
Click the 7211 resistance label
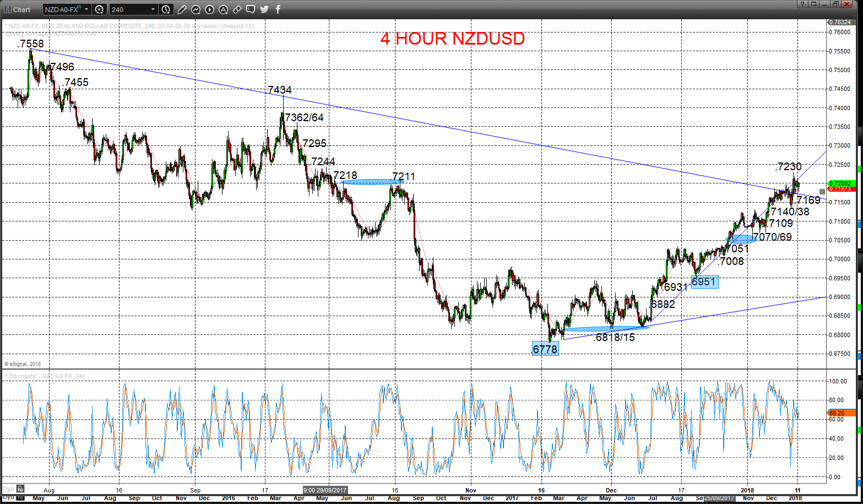point(404,176)
